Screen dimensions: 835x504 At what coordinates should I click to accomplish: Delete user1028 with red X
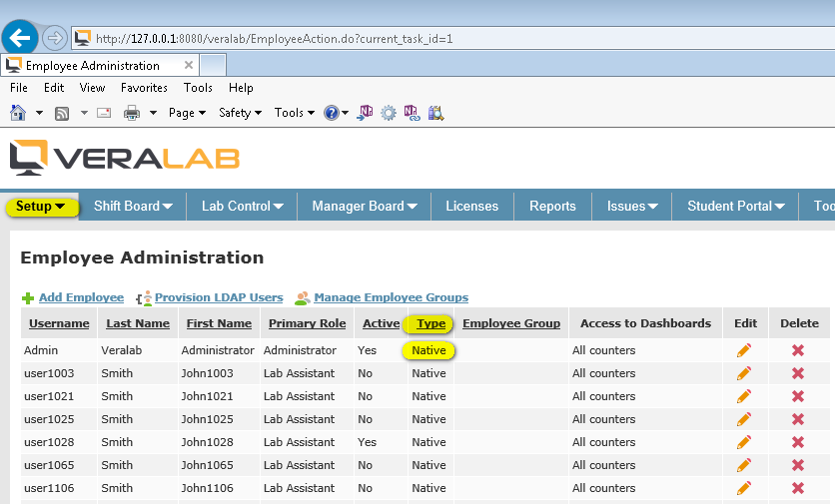click(x=798, y=442)
